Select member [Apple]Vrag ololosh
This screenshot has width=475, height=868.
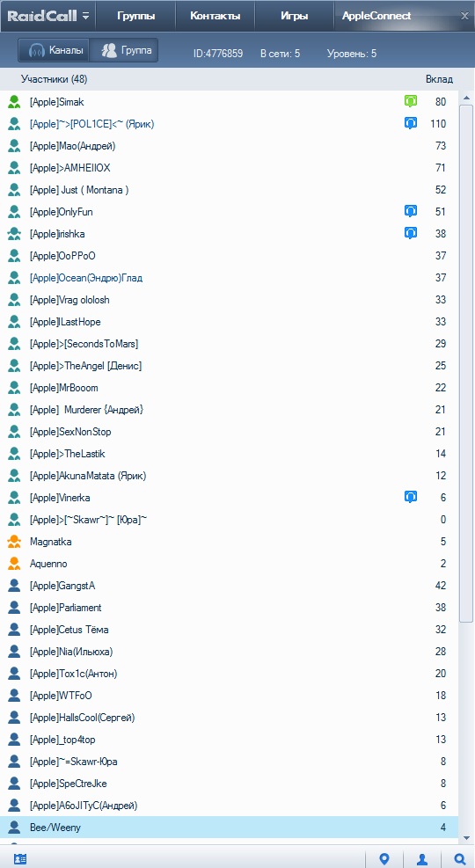tap(230, 300)
